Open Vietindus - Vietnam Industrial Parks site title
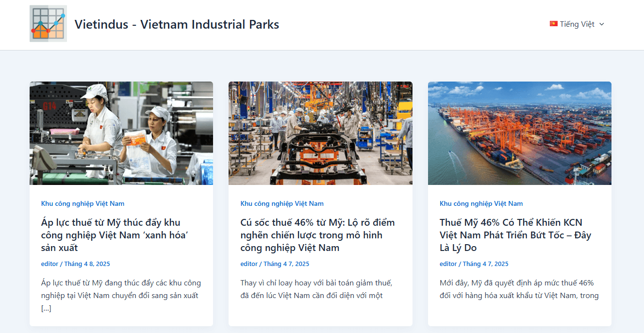Image resolution: width=644 pixels, height=333 pixels. (x=177, y=24)
